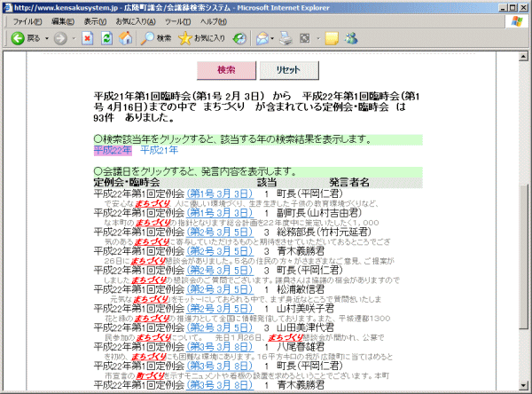Click speaker name 松浦敏信君

pos(301,289)
